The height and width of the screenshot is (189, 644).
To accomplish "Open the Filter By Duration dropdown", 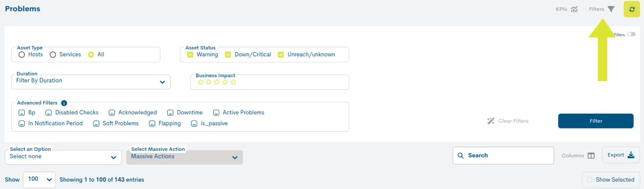I will [91, 82].
